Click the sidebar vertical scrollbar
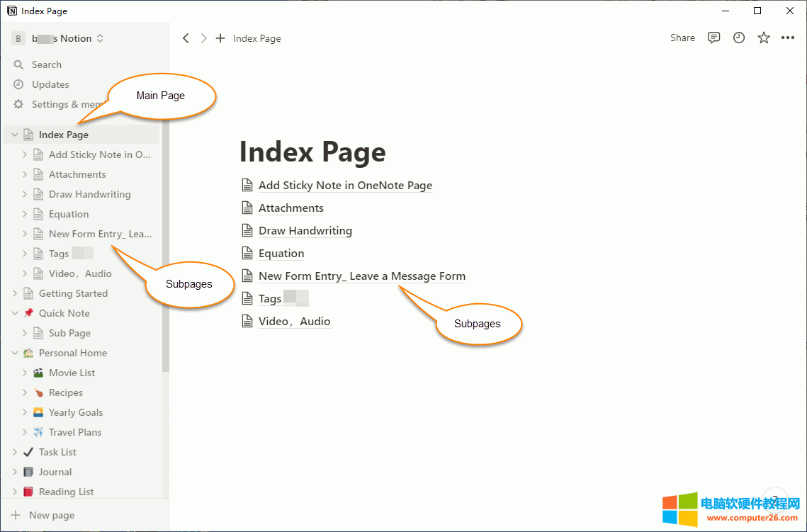The height and width of the screenshot is (532, 807). [x=166, y=248]
